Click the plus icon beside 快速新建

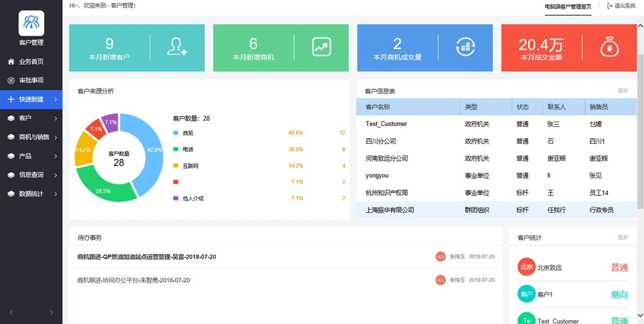11,99
